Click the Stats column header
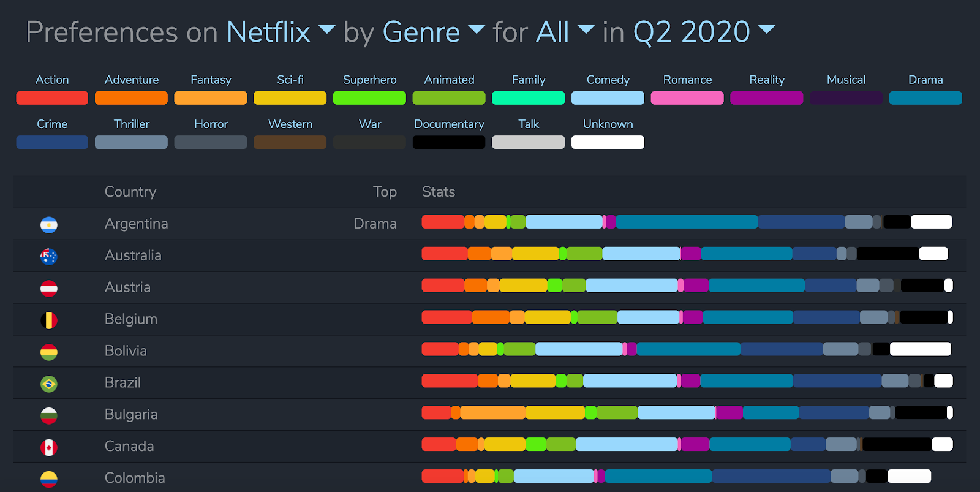 point(439,192)
